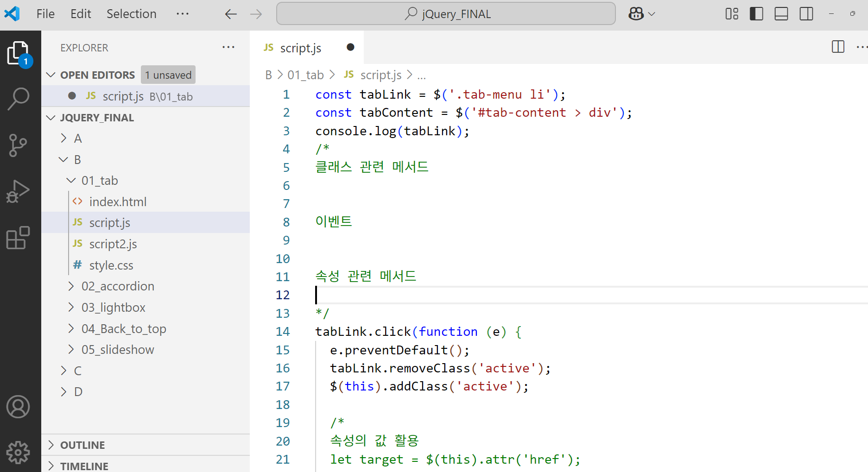Open the Copilot menu in the title bar
The image size is (868, 472).
click(x=641, y=13)
